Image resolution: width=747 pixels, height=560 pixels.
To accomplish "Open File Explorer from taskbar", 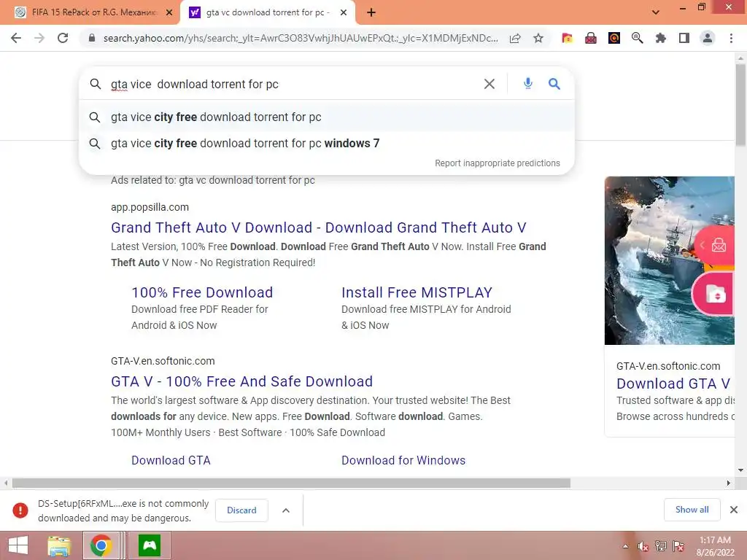I will click(59, 545).
